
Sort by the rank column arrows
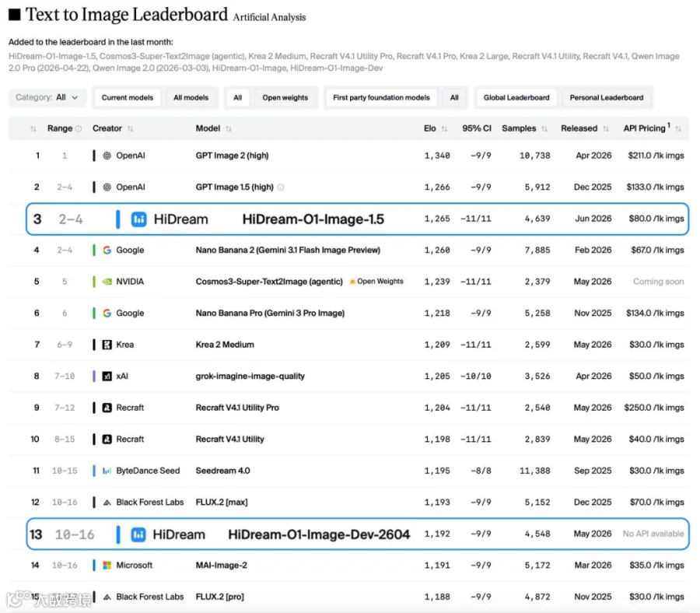click(33, 128)
